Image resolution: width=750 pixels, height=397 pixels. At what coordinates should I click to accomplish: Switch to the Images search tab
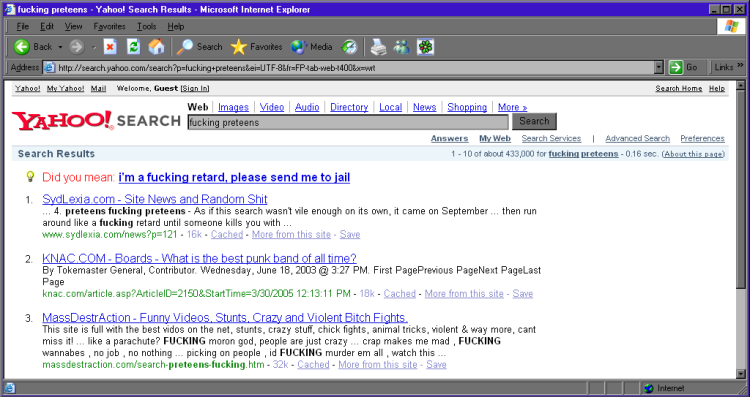233,107
